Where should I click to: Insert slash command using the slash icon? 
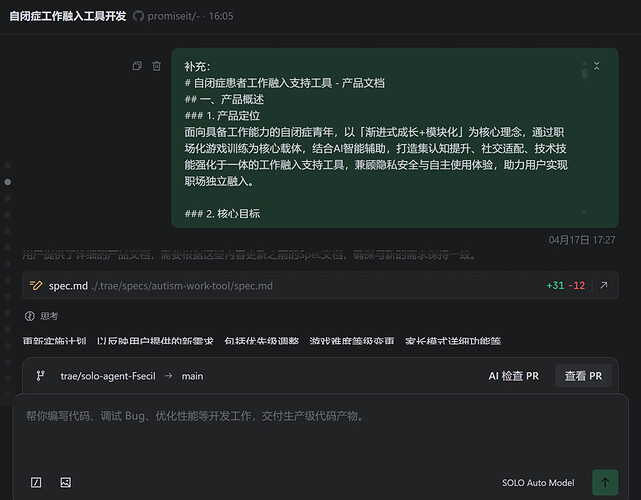pos(36,482)
